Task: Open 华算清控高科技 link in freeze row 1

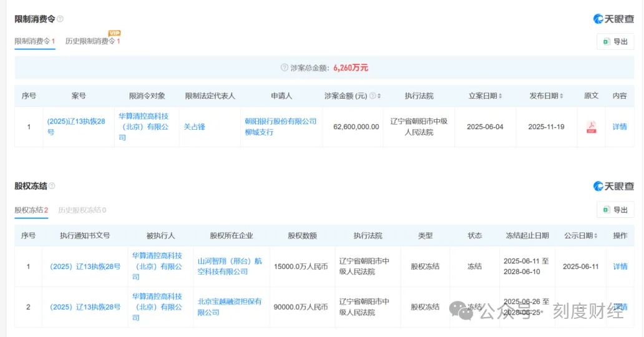Action: pyautogui.click(x=157, y=266)
